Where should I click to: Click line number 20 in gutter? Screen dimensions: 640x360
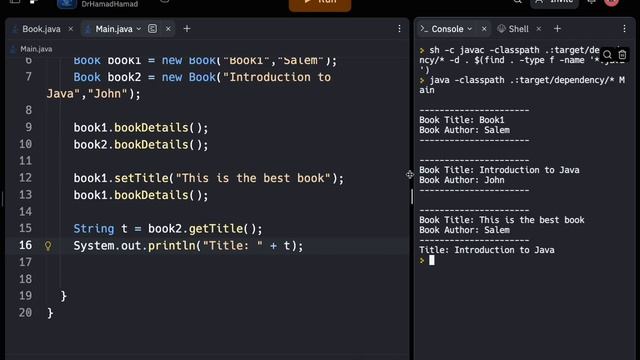coord(25,313)
